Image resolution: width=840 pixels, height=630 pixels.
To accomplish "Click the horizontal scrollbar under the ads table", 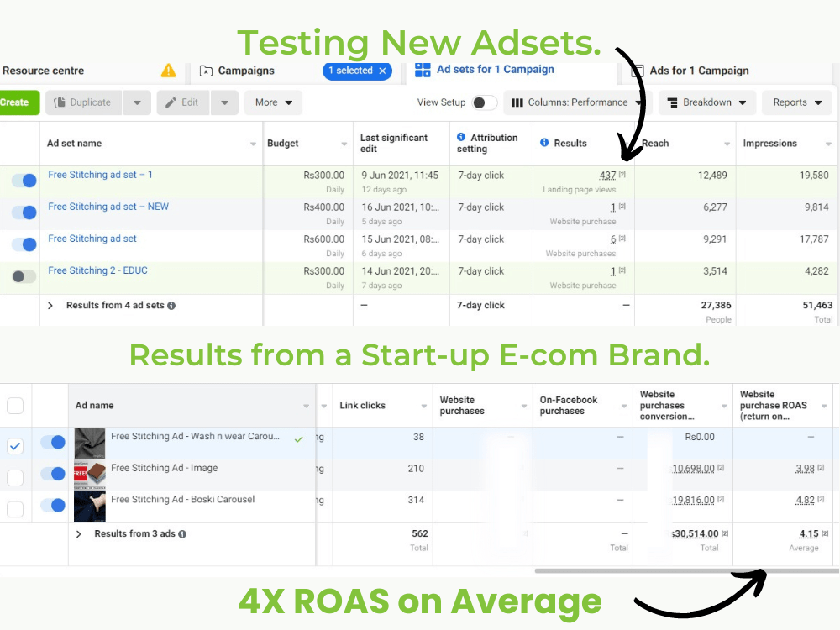I will (x=687, y=571).
